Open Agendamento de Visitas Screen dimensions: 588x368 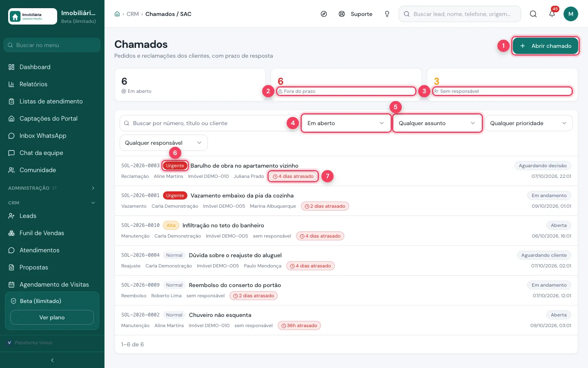click(x=52, y=285)
